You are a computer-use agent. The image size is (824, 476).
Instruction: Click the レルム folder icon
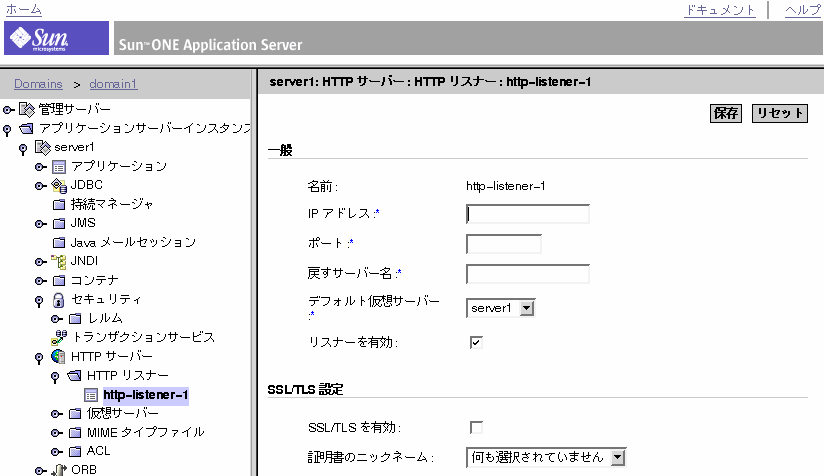76,318
